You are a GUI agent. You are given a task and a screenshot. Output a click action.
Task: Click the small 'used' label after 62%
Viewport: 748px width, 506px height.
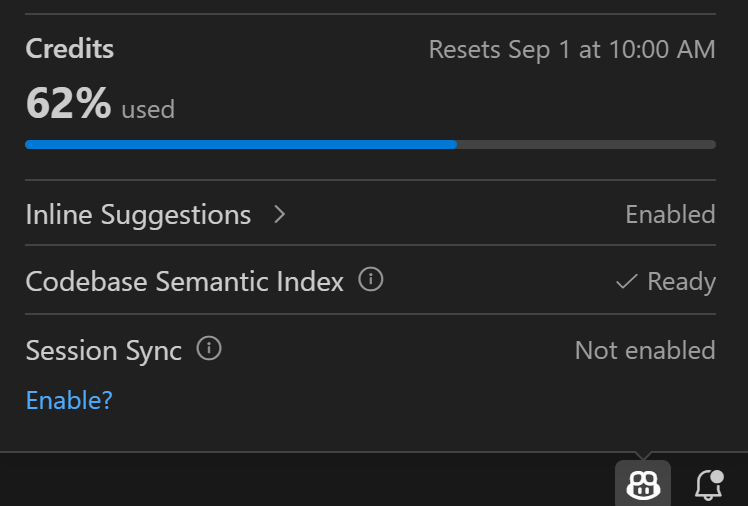pos(148,110)
